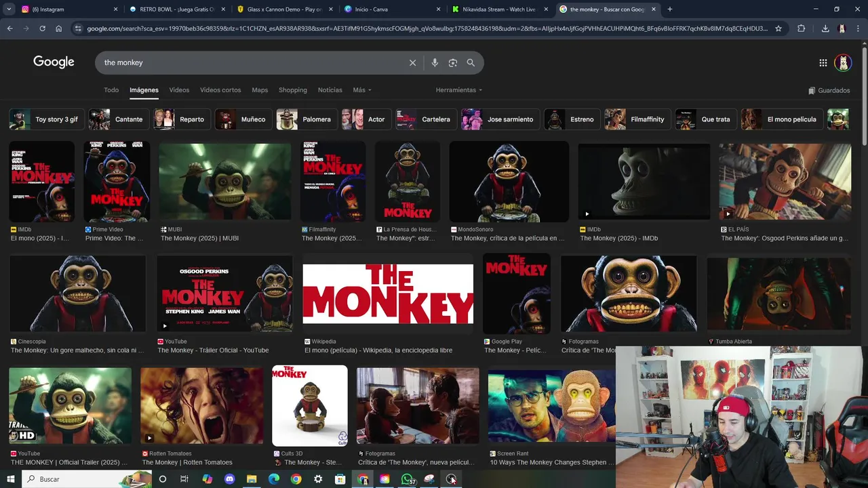The height and width of the screenshot is (488, 868).
Task: Click the magnifier search submit icon
Action: 471,62
